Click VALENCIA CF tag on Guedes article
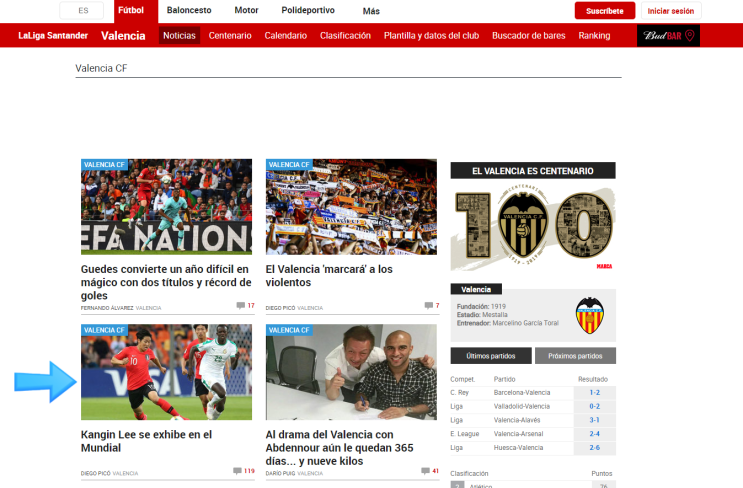 pyautogui.click(x=104, y=165)
